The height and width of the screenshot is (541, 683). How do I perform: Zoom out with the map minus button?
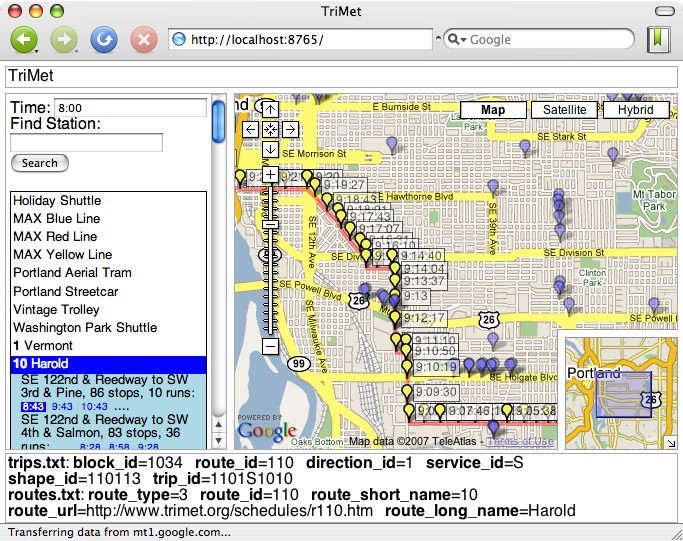pyautogui.click(x=269, y=346)
